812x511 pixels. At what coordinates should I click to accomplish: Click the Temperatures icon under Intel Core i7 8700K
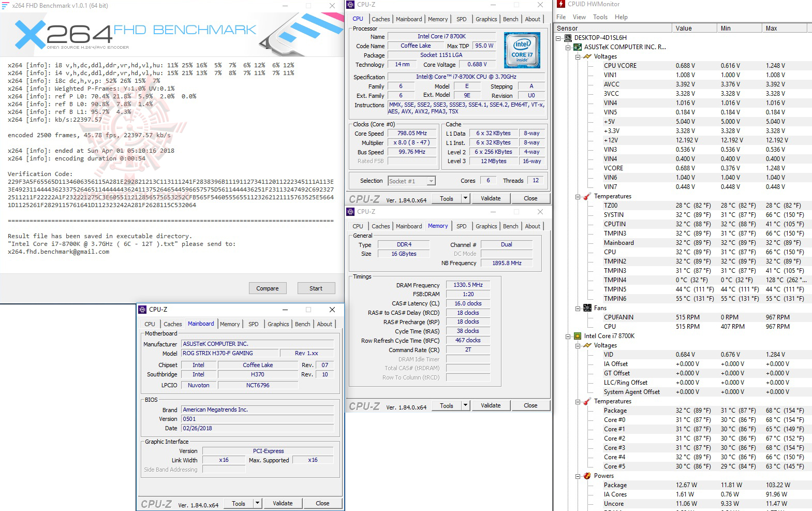[587, 401]
